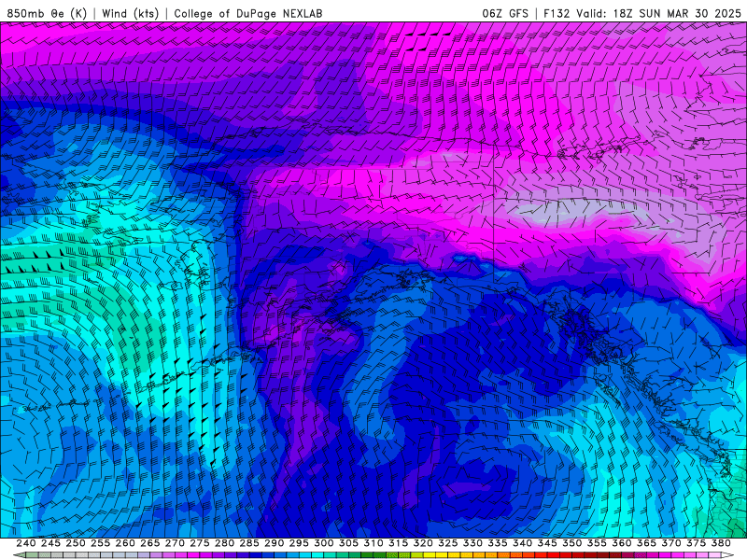This screenshot has width=747, height=560.
Task: Click the 355 value on the color scale
Action: pyautogui.click(x=597, y=543)
